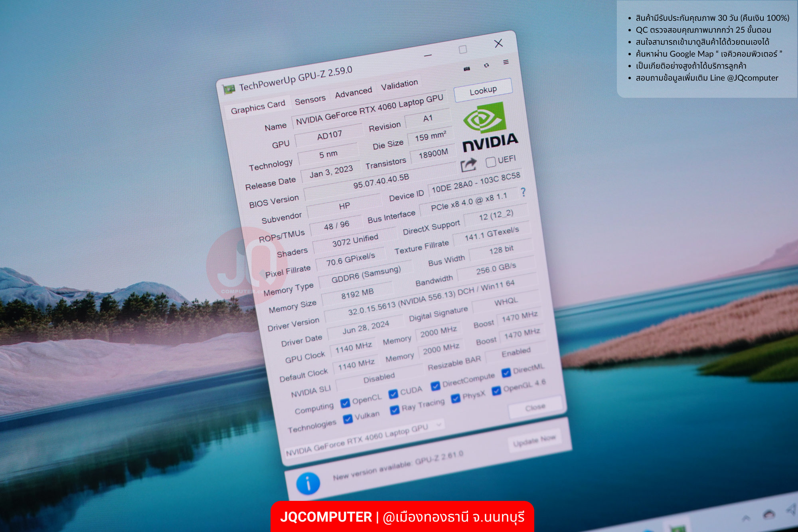Switch to the Graphics Card tab

pos(258,107)
